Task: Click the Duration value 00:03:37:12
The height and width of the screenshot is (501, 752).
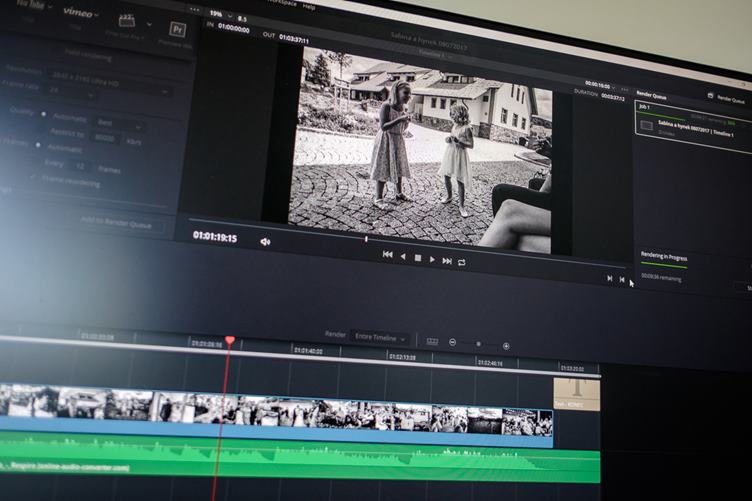Action: coord(613,97)
